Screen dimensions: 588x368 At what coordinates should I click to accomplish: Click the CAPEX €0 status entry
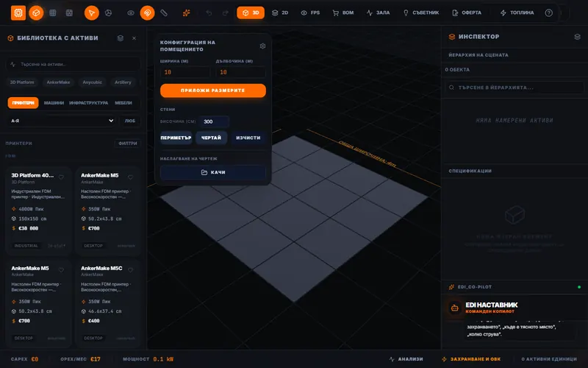pyautogui.click(x=24, y=359)
